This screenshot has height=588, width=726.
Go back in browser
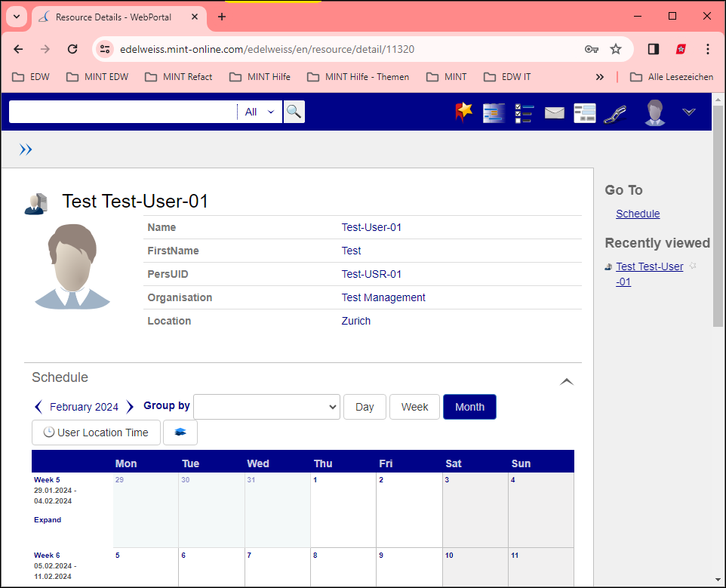19,49
